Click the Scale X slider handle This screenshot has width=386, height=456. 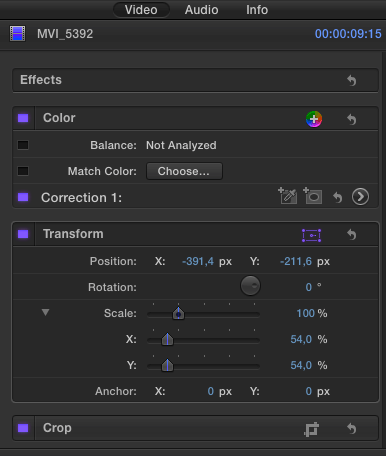pyautogui.click(x=167, y=339)
